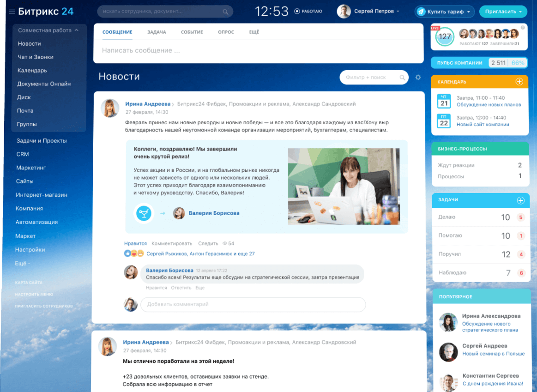Viewport: 537px width, 392px height.
Task: Add new task with plus icon in Задачи
Action: click(x=520, y=200)
